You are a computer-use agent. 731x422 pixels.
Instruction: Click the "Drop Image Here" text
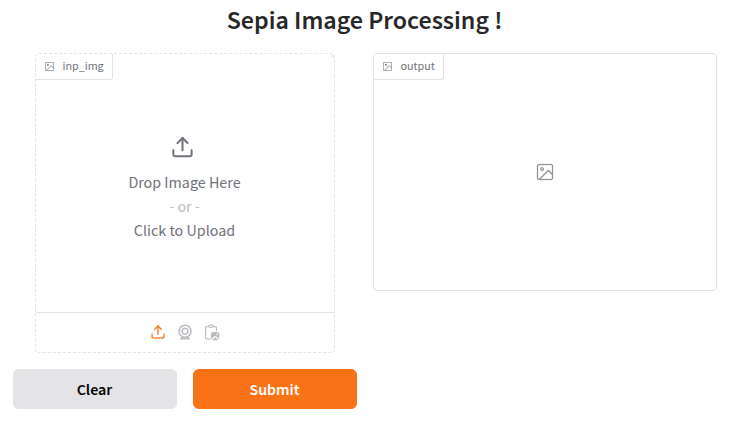pos(184,183)
